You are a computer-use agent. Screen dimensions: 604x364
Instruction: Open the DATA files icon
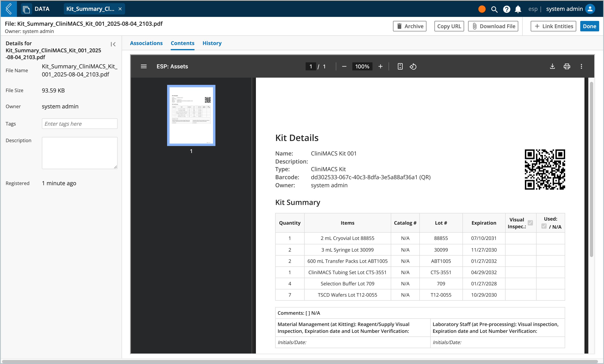(26, 9)
